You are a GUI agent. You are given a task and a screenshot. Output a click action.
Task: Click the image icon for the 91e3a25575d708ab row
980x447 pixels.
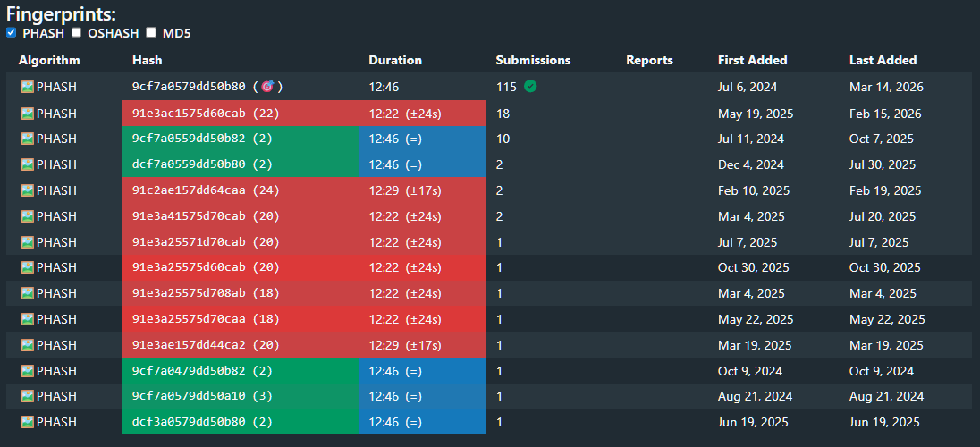(x=27, y=293)
